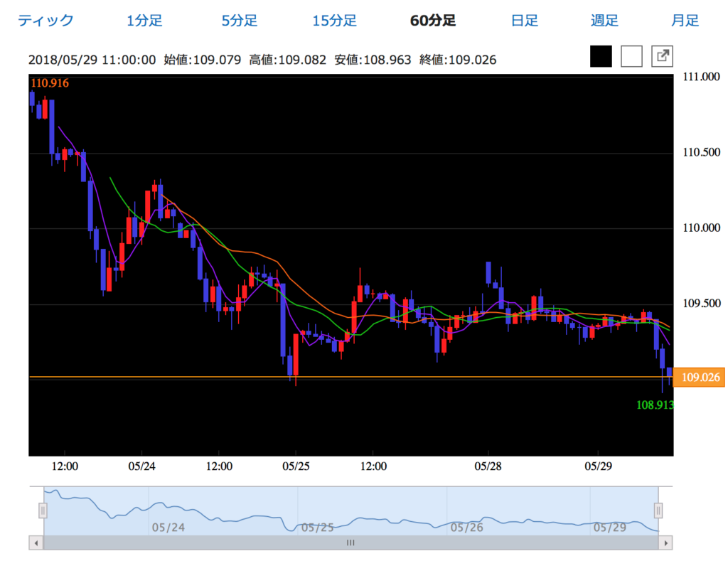The height and width of the screenshot is (561, 728).
Task: Click the 05/24 label in the navigator
Action: tap(168, 528)
